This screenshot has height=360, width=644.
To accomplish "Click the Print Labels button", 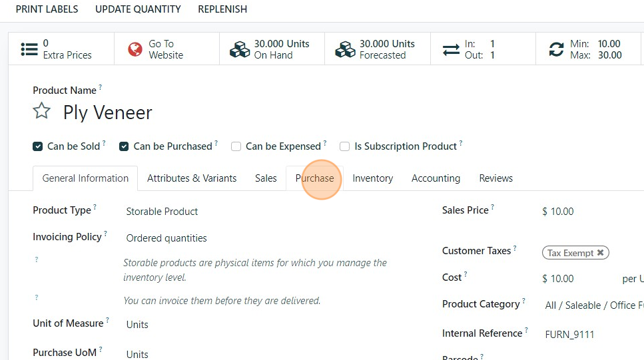I will pyautogui.click(x=47, y=9).
